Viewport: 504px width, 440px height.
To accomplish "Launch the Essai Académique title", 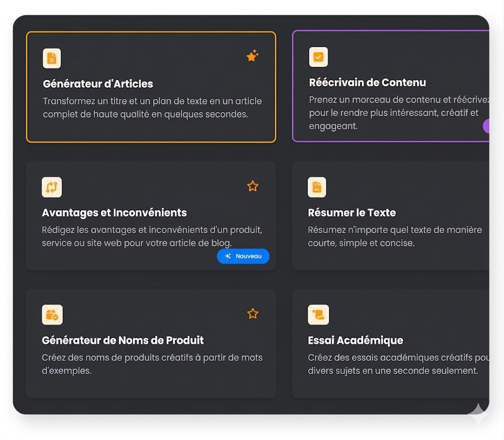I will (x=355, y=341).
